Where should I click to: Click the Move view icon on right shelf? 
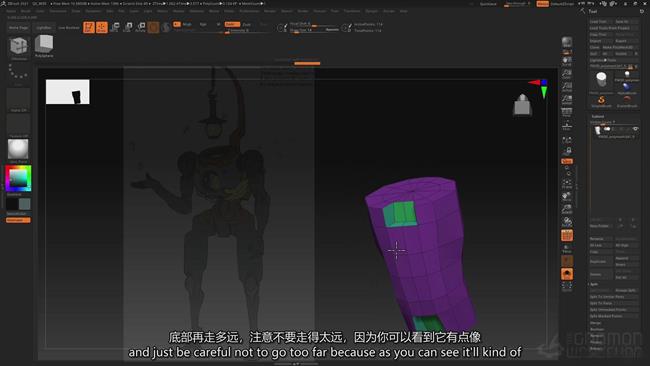pyautogui.click(x=567, y=196)
